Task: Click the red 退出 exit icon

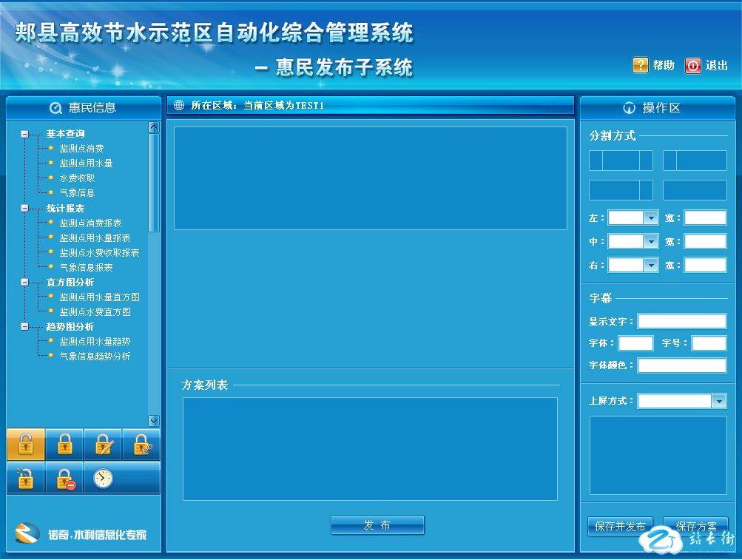Action: pyautogui.click(x=692, y=65)
